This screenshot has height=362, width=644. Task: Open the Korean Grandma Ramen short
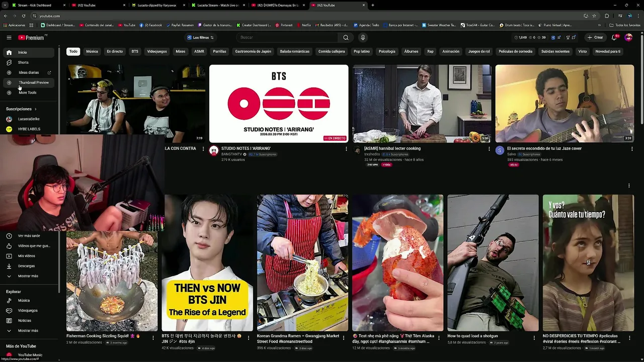click(x=302, y=263)
